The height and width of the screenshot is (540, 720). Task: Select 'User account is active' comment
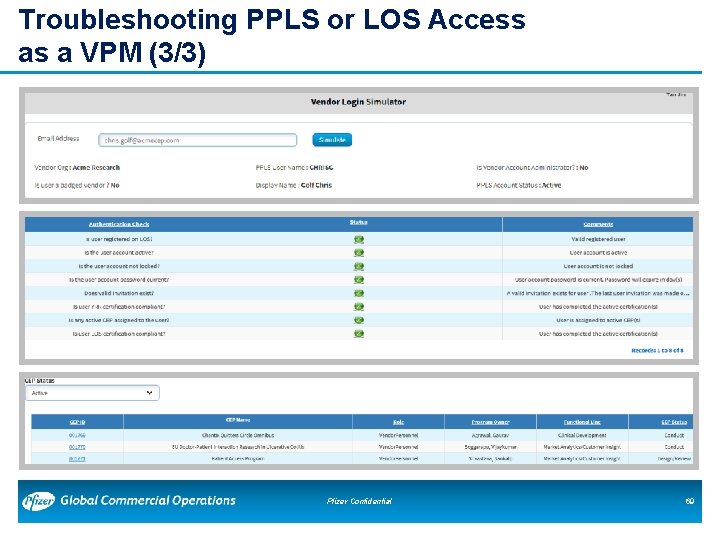pyautogui.click(x=598, y=253)
